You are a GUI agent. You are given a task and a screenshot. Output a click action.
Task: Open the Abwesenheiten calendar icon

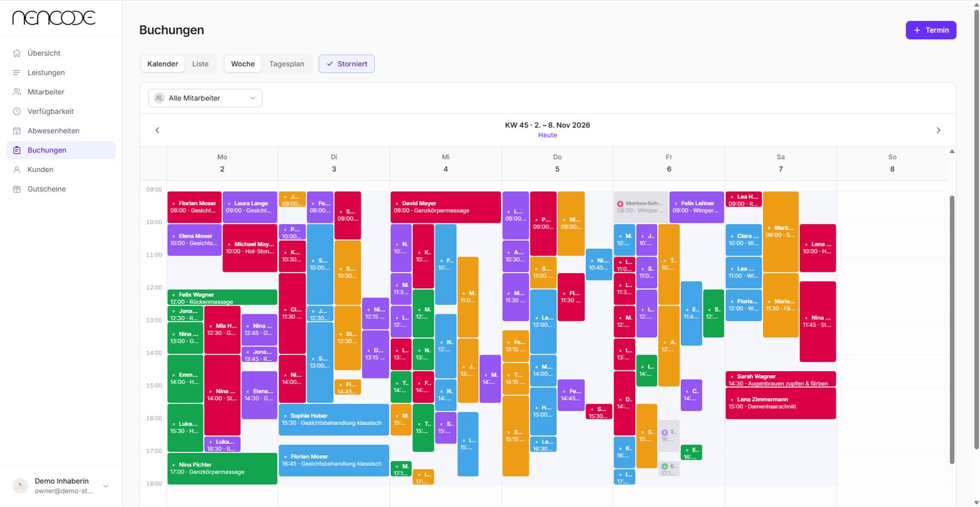click(x=17, y=131)
